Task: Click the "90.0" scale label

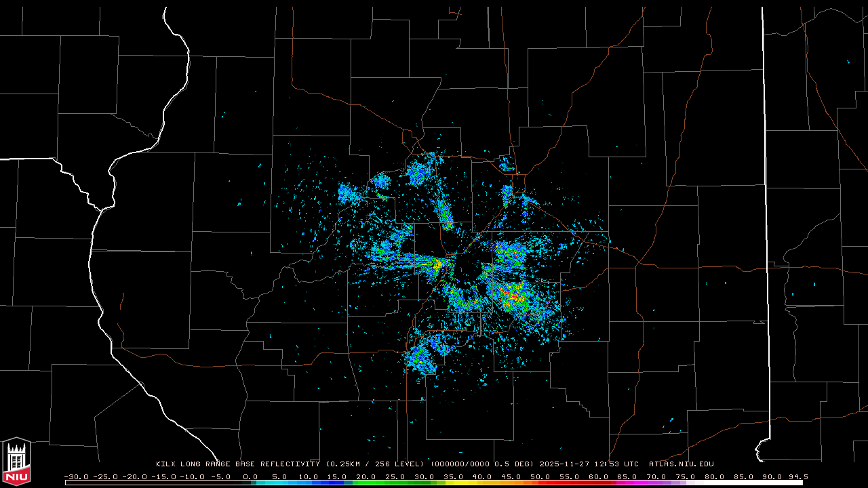Action: [x=772, y=476]
